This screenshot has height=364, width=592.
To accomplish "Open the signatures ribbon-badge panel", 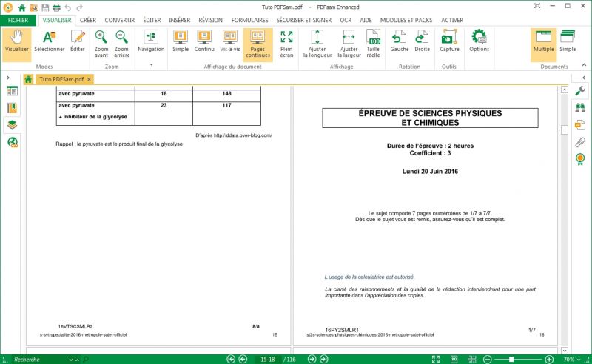I will tap(580, 159).
